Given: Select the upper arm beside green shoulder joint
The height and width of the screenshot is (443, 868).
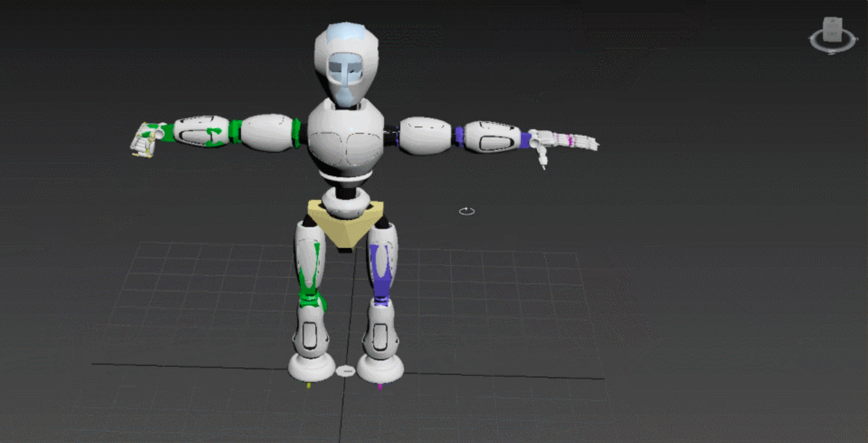Looking at the screenshot, I should click(x=266, y=132).
